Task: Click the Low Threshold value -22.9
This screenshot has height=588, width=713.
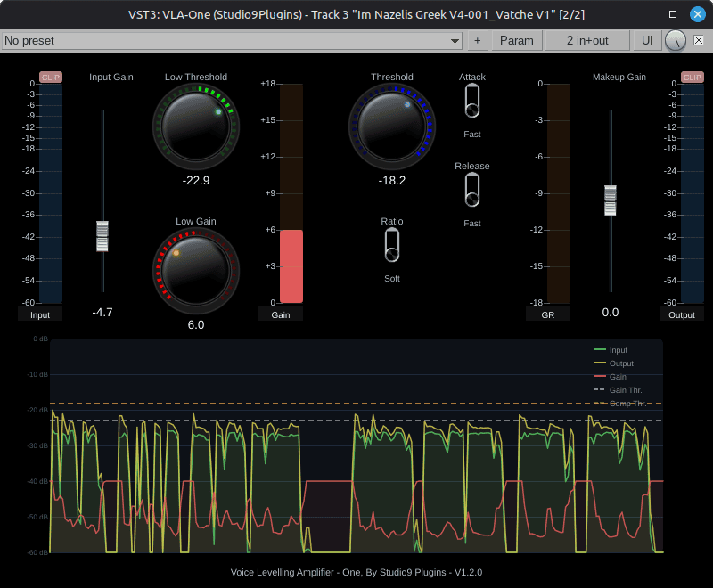Action: tap(196, 180)
